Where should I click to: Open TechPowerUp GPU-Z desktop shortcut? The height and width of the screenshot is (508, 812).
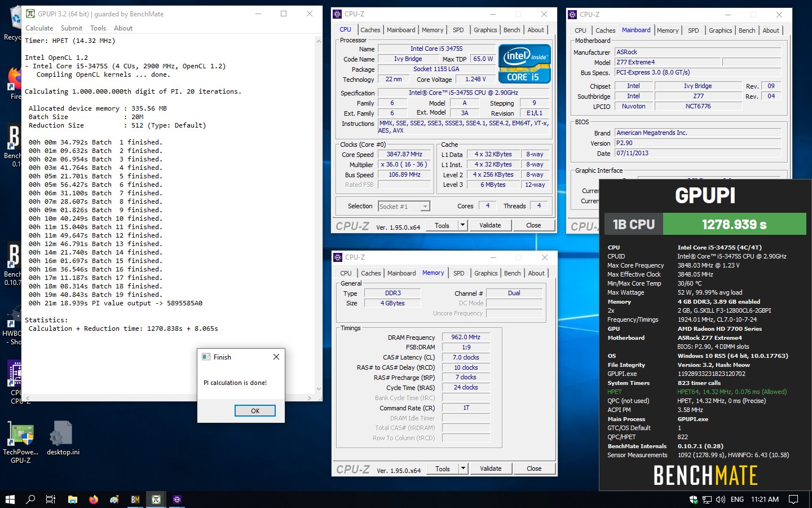pos(21,443)
